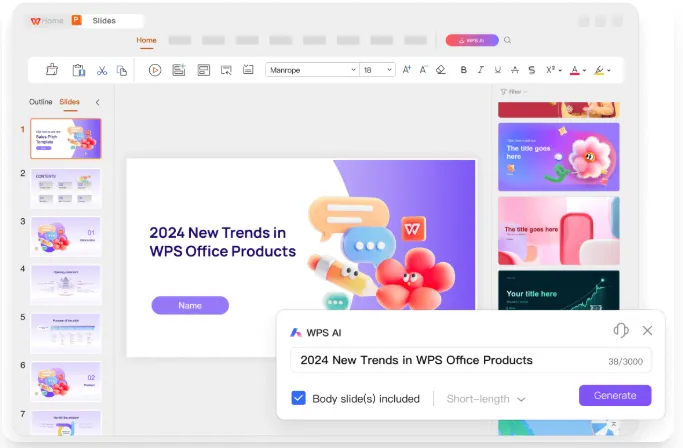Open the Manrope font name dropdown
The image size is (683, 448).
point(312,70)
